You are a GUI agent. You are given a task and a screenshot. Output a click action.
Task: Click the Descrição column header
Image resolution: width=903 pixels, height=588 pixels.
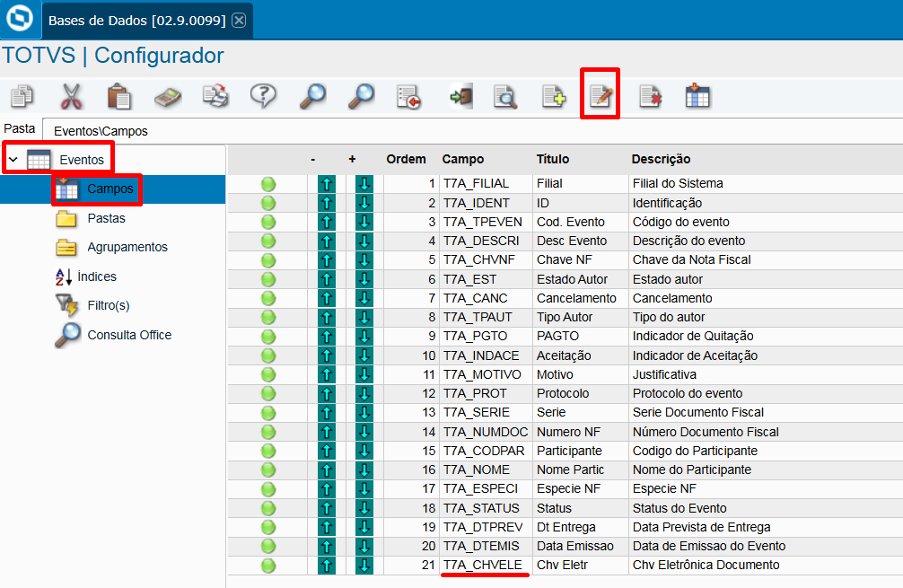661,159
